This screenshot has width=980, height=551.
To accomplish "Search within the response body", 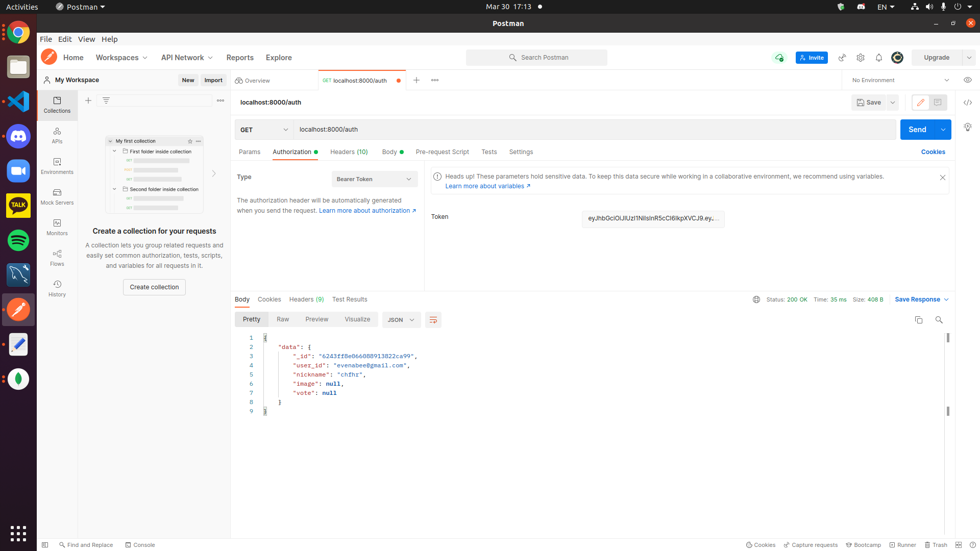I will [x=939, y=320].
